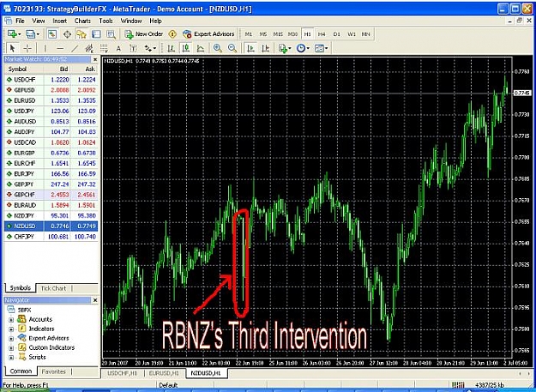
Task: Zoom out on the chart
Action: coord(232,48)
